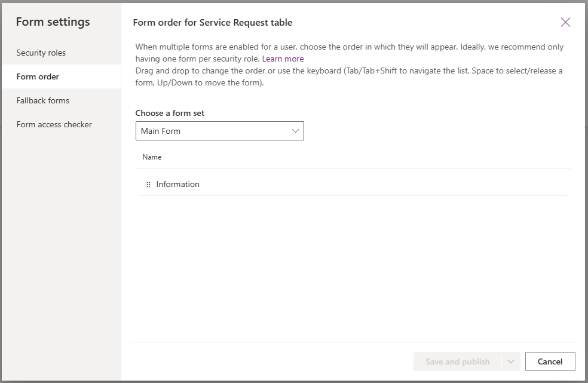Click the Form order for Service Request title

212,23
